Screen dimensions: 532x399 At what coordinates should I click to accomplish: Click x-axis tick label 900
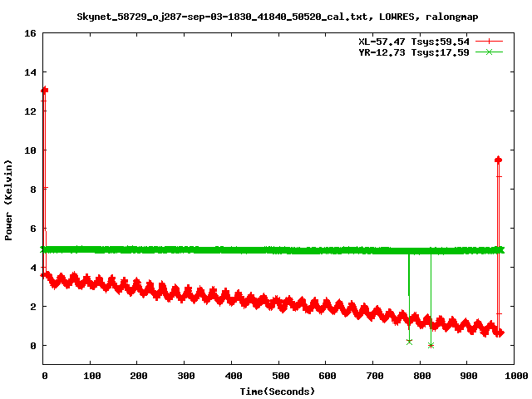[469, 376]
